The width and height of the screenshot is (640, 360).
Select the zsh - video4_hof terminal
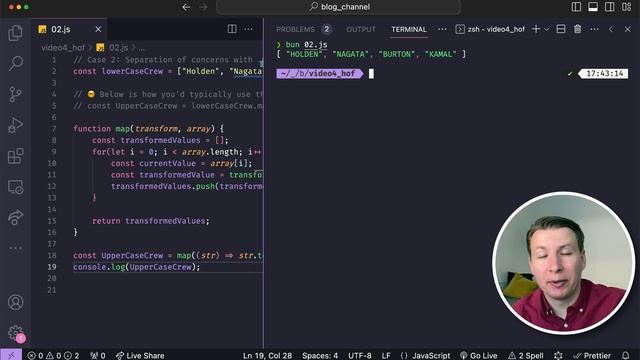point(490,29)
